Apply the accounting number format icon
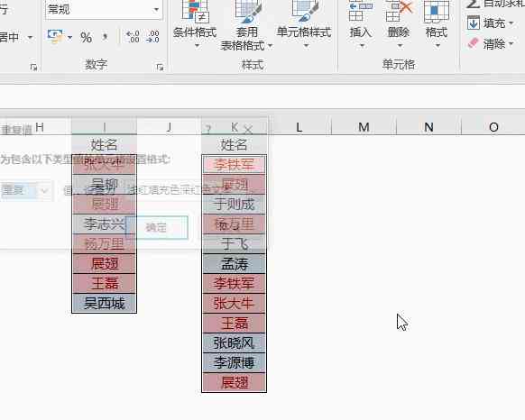This screenshot has width=525, height=420. point(56,37)
